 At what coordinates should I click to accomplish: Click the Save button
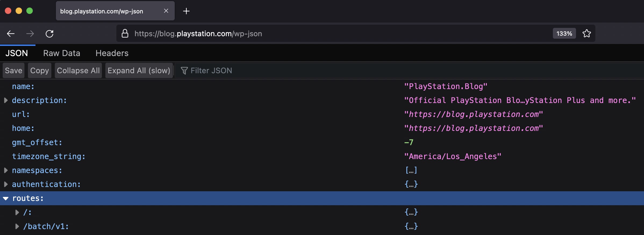point(13,71)
